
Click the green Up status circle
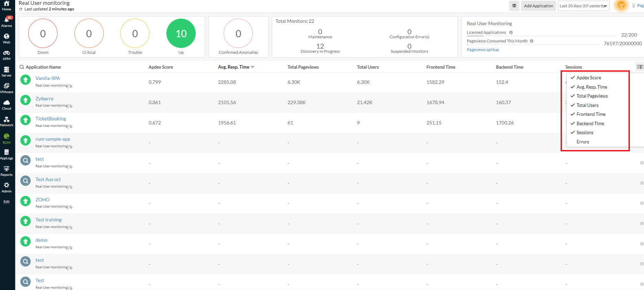click(181, 33)
